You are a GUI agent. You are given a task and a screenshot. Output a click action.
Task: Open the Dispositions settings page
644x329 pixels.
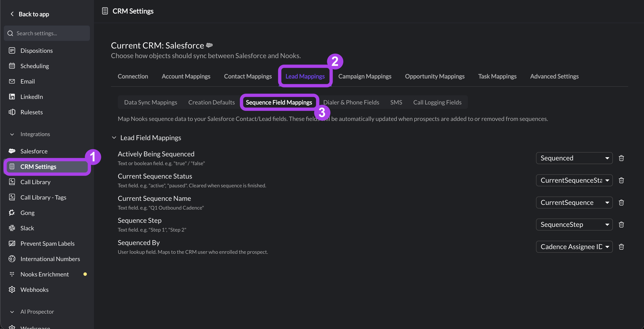(x=36, y=51)
